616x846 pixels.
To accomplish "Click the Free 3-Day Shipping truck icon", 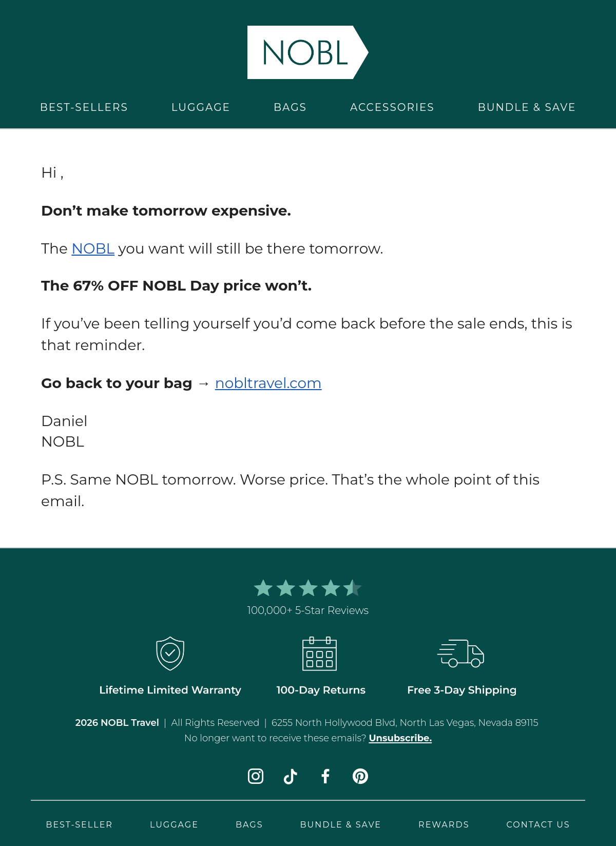I will tap(460, 653).
